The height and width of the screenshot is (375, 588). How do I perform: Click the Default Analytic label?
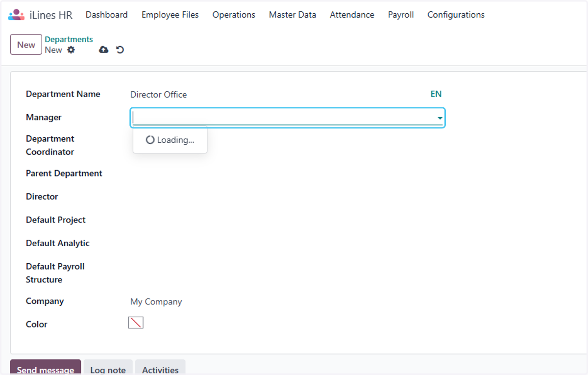[58, 243]
